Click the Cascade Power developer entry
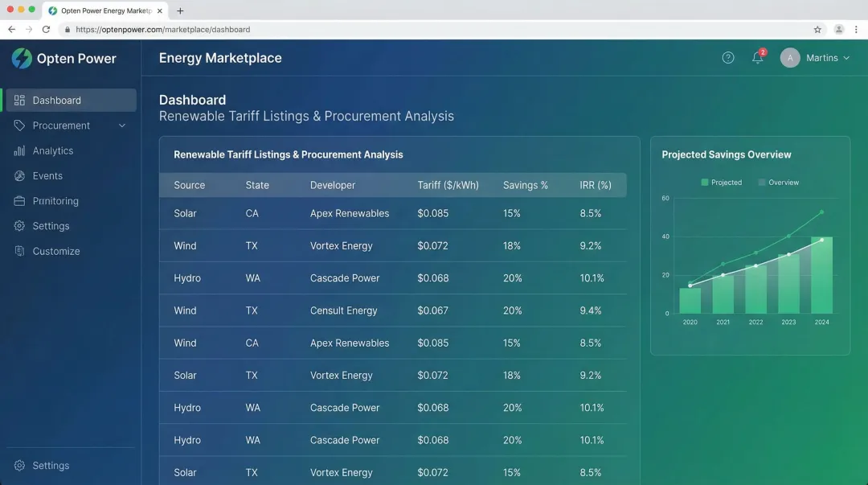868x485 pixels. (345, 277)
